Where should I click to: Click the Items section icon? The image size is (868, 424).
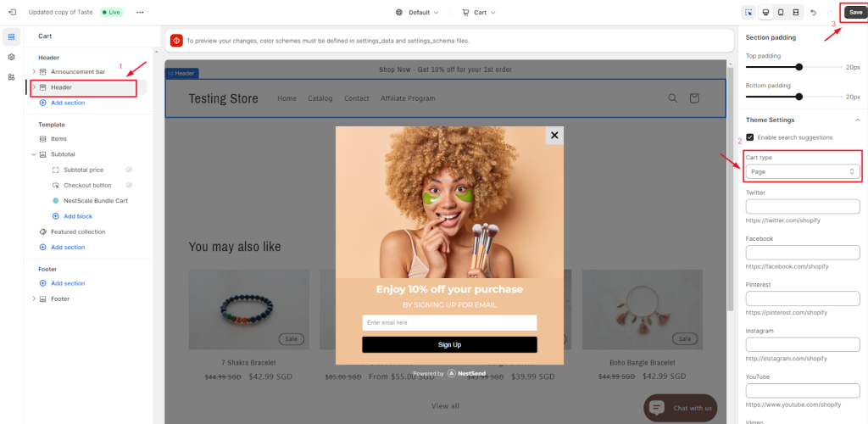pyautogui.click(x=42, y=139)
